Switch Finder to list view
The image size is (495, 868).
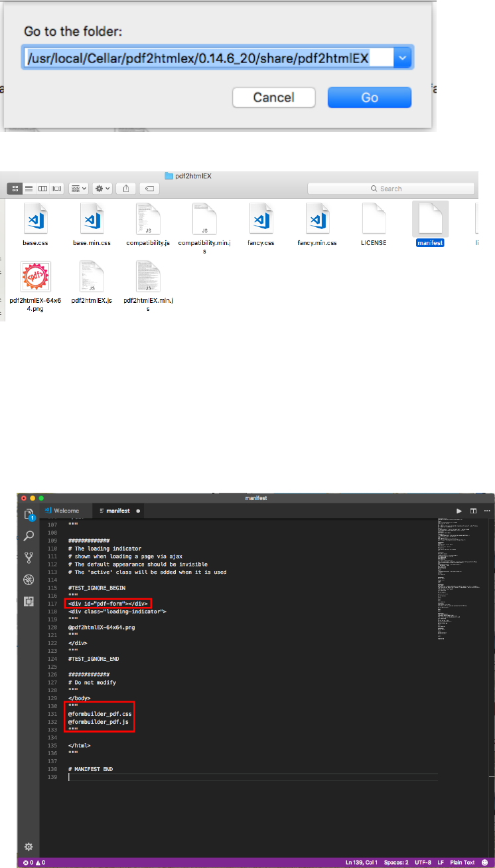pyautogui.click(x=29, y=189)
